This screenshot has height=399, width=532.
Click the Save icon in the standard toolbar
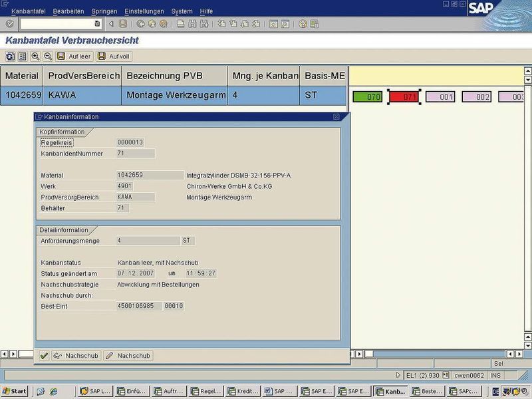click(124, 24)
